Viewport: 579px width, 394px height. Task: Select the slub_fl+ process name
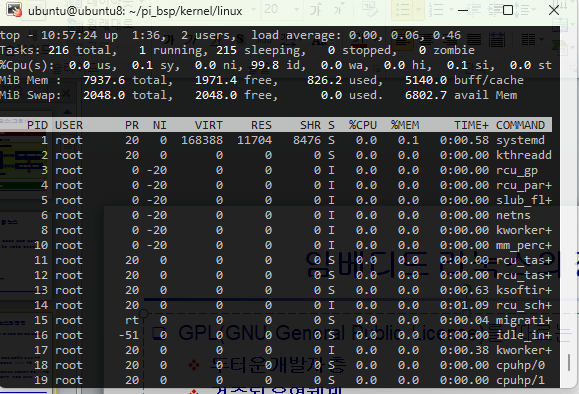click(524, 200)
